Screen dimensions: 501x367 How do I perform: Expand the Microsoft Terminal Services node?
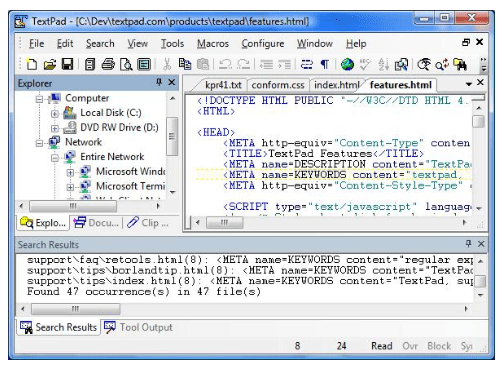pyautogui.click(x=70, y=187)
